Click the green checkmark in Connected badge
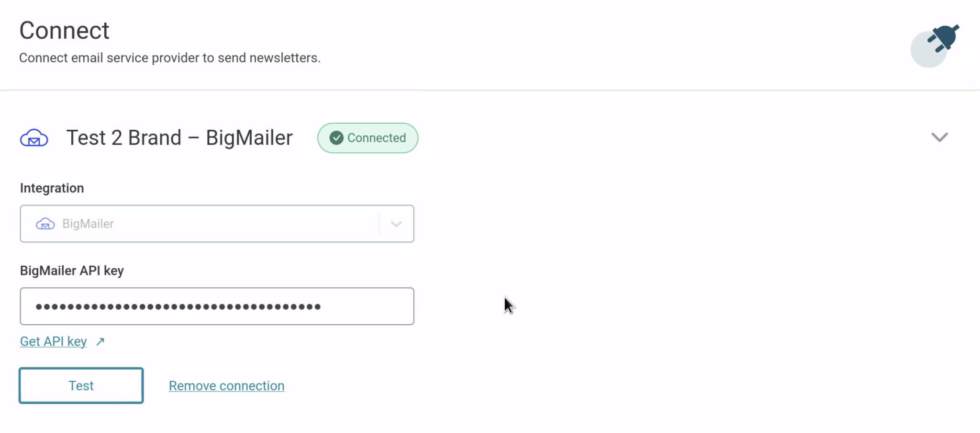The height and width of the screenshot is (433, 980). 336,138
